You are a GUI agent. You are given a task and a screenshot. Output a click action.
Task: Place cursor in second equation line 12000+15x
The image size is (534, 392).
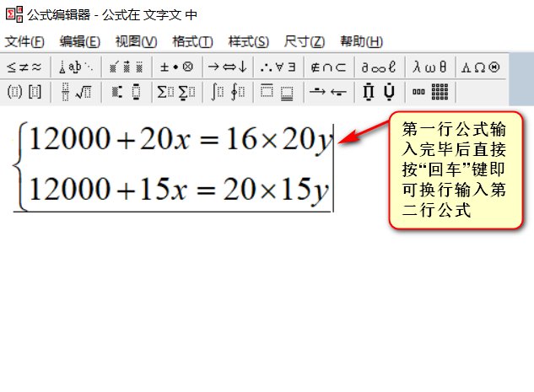(x=179, y=190)
